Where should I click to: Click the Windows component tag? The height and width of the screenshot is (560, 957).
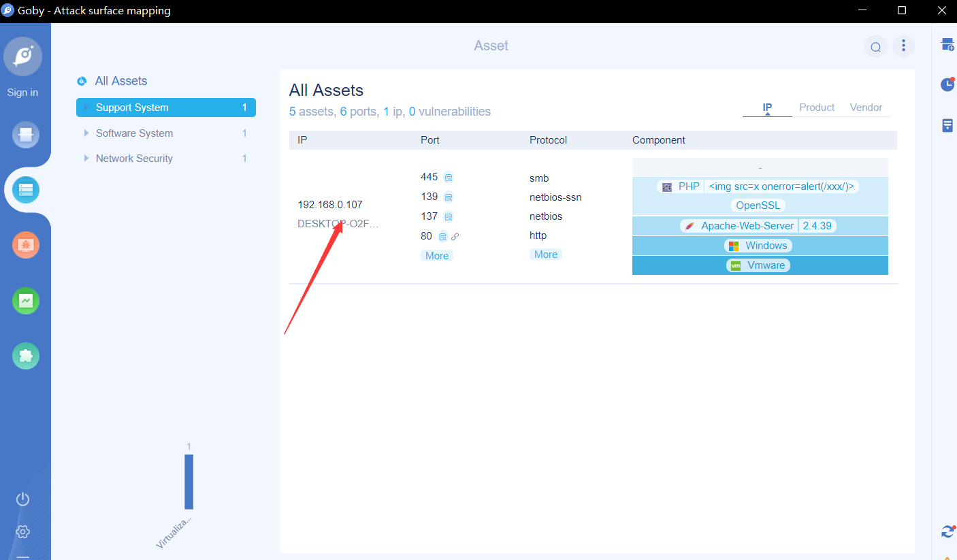coord(758,246)
